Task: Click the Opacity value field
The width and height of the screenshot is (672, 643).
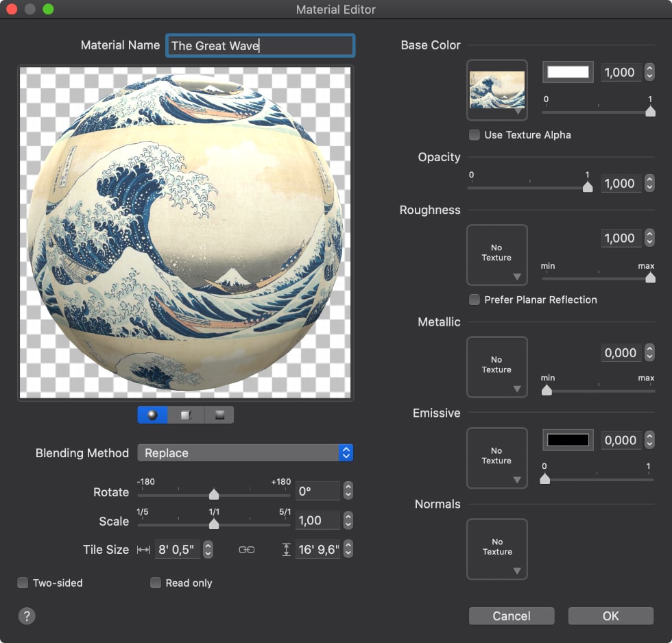Action: 621,183
